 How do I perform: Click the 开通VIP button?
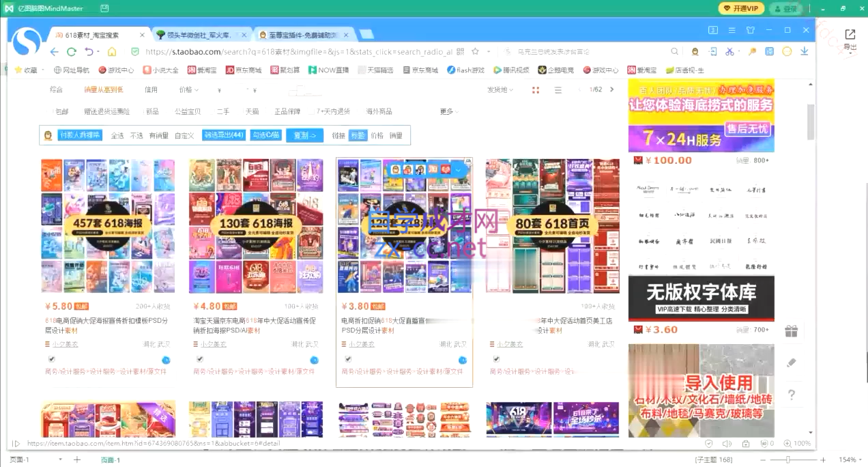coord(741,8)
